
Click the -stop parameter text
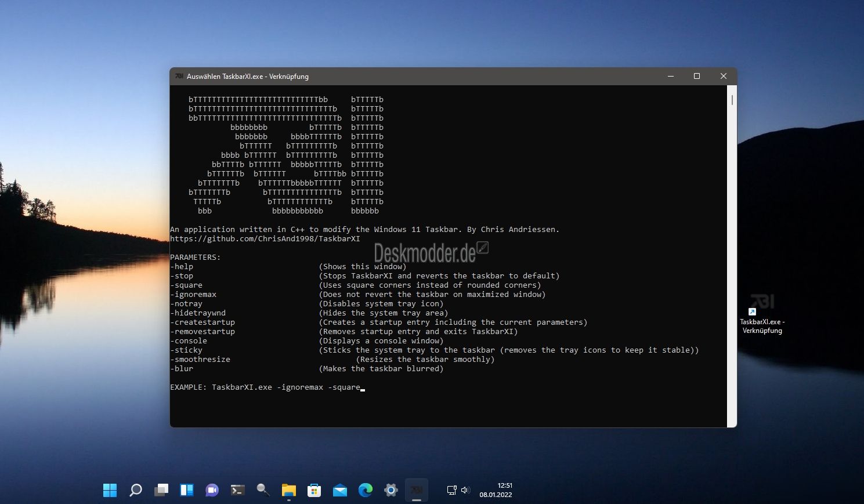pyautogui.click(x=182, y=275)
